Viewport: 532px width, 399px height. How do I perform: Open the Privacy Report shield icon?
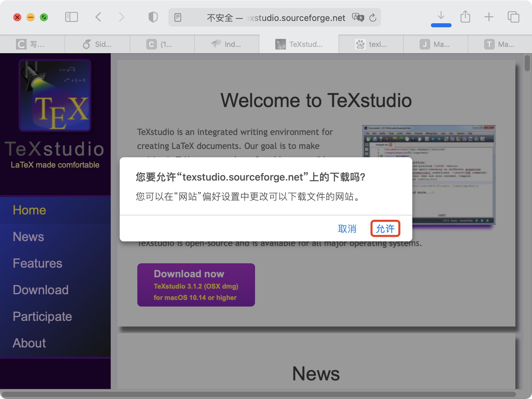153,17
